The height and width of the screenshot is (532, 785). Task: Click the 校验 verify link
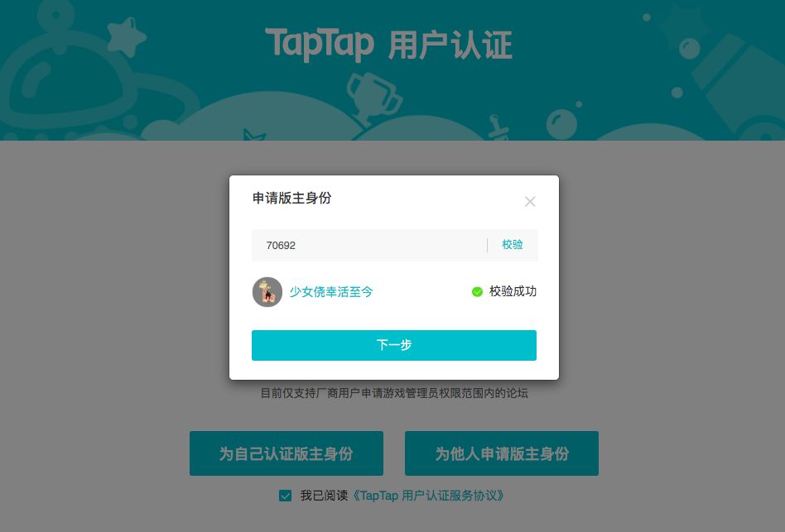pyautogui.click(x=512, y=245)
